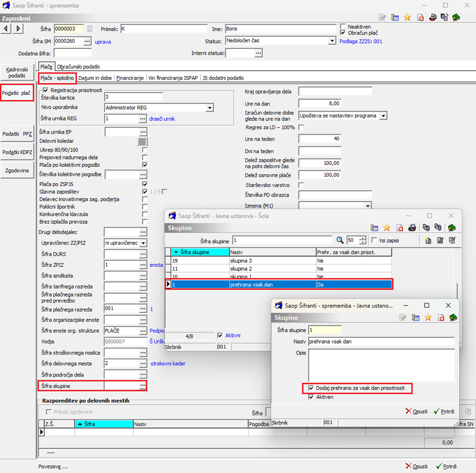Open Upravičenec ZZ/PIZ dropdown
This screenshot has width=476, height=473.
(x=143, y=243)
